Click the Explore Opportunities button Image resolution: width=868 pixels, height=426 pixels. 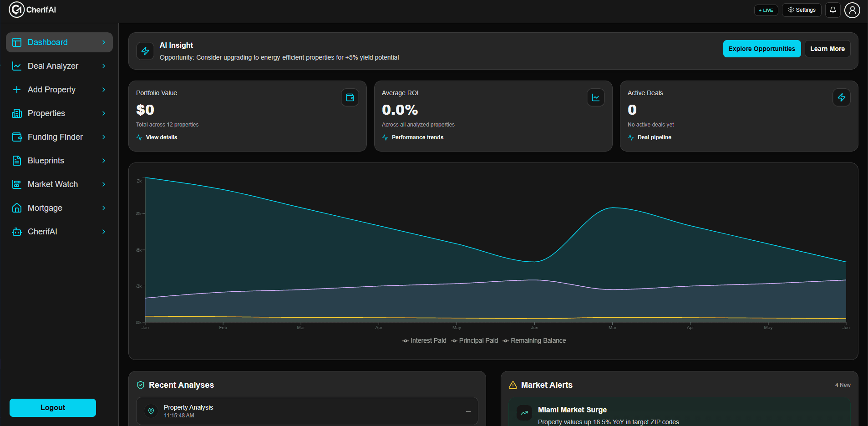(761, 49)
